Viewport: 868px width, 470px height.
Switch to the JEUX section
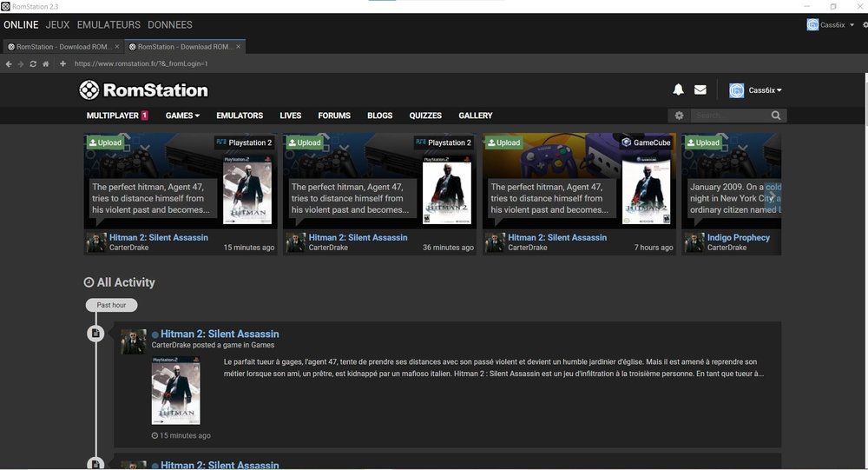57,25
